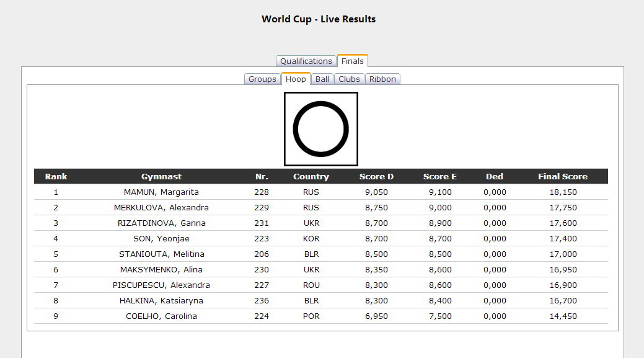Switch to the Qualifications tab
Viewport: 644px width, 358px height.
[x=306, y=61]
